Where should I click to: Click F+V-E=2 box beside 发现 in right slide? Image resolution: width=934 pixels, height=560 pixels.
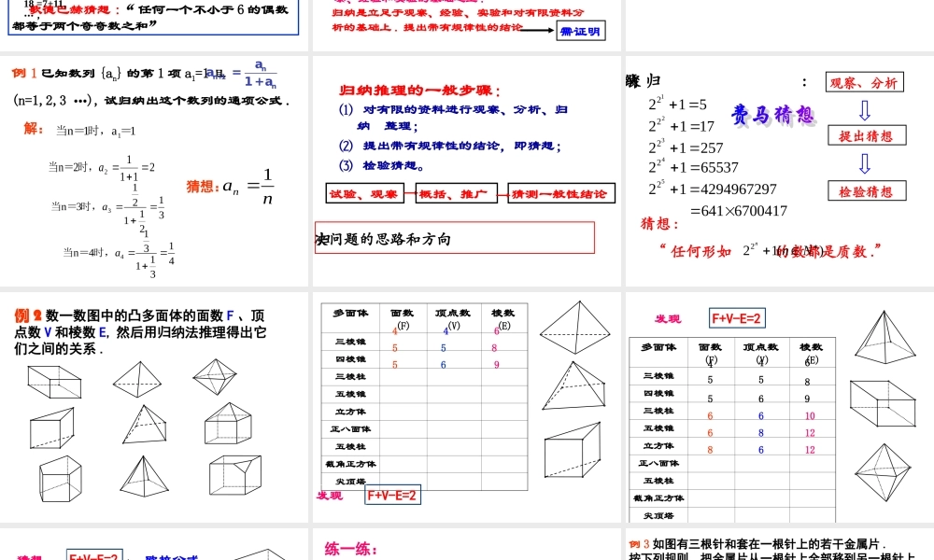pos(737,318)
